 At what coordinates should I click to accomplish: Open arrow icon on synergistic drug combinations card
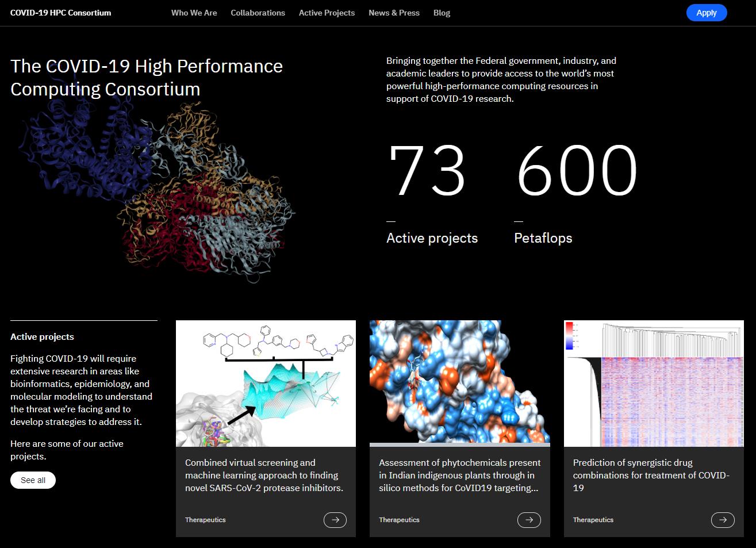723,520
